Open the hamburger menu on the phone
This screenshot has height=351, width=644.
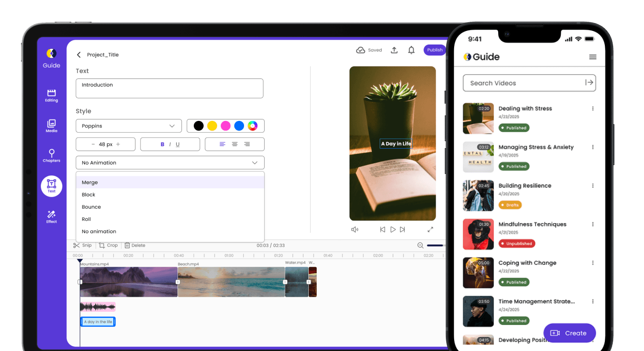(593, 57)
